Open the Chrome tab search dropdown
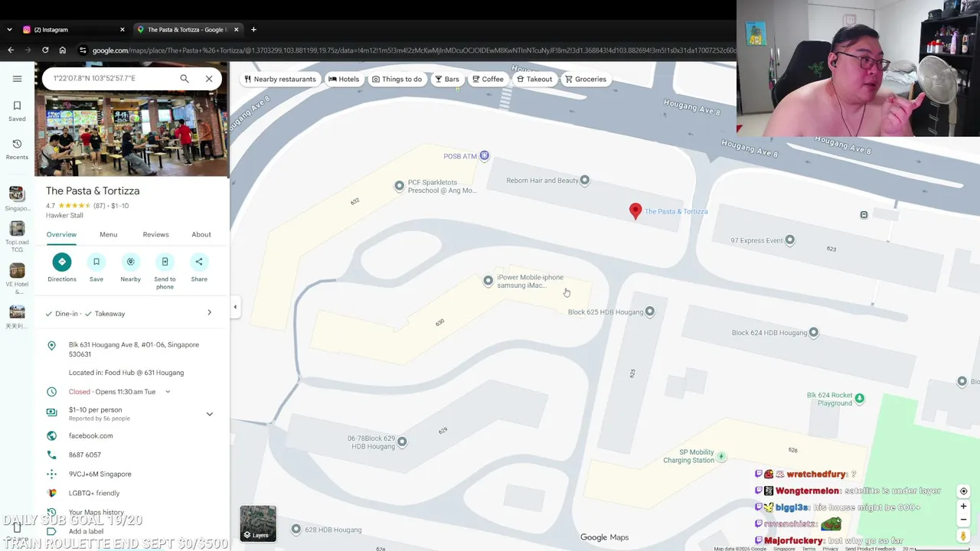Viewport: 980px width, 551px height. [9, 30]
